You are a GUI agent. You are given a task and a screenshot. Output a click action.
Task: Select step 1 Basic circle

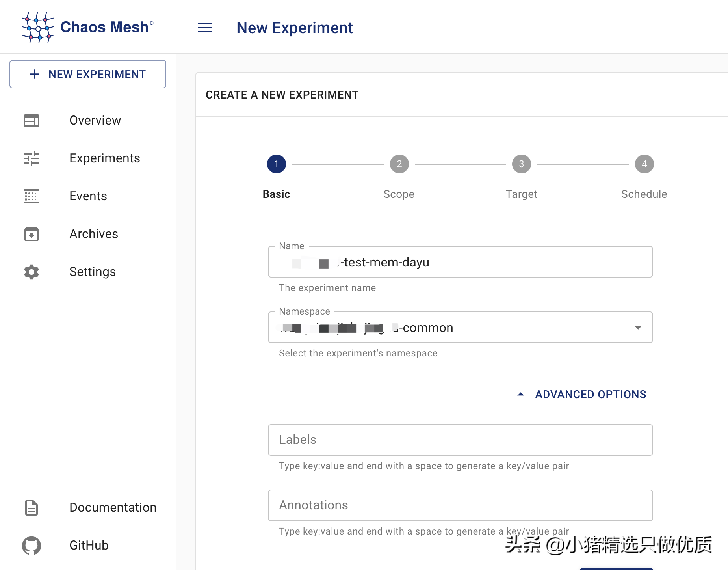[277, 164]
